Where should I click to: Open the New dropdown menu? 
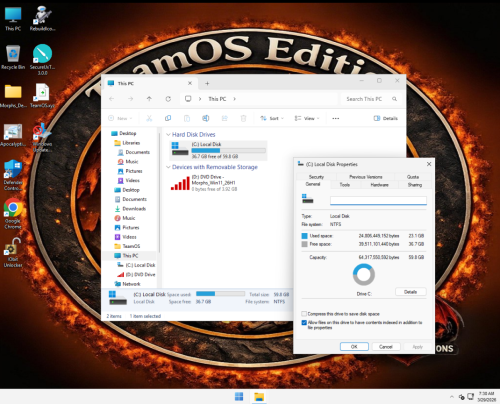121,118
